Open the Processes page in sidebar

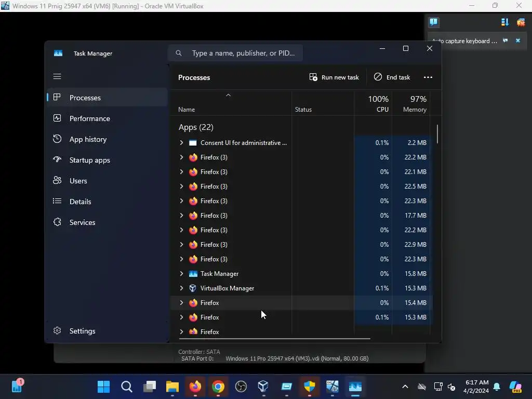click(107, 97)
